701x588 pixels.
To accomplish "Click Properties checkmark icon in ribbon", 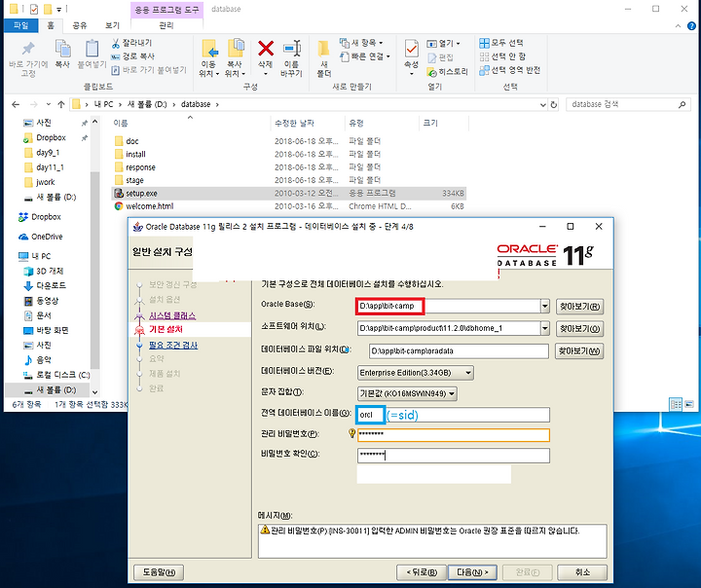I will click(x=411, y=49).
